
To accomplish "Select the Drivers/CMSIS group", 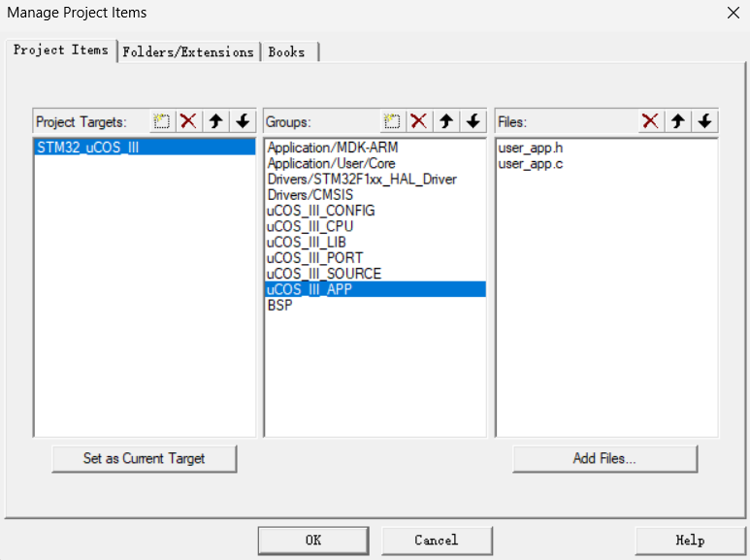I will point(375,195).
